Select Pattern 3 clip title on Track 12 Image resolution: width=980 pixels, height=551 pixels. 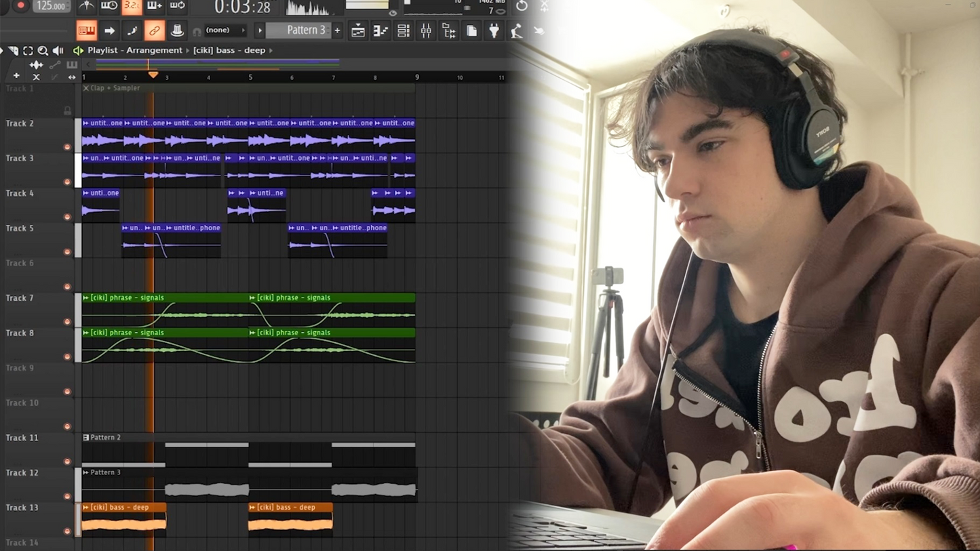tap(105, 472)
